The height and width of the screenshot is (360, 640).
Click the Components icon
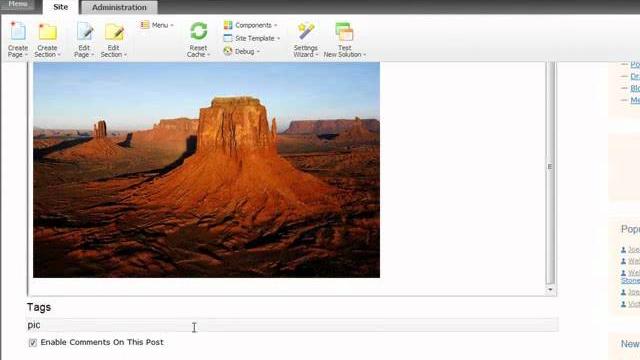(228, 25)
